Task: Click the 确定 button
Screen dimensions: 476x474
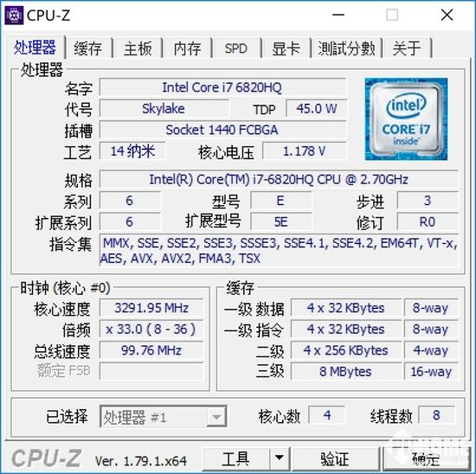Action: pyautogui.click(x=426, y=458)
